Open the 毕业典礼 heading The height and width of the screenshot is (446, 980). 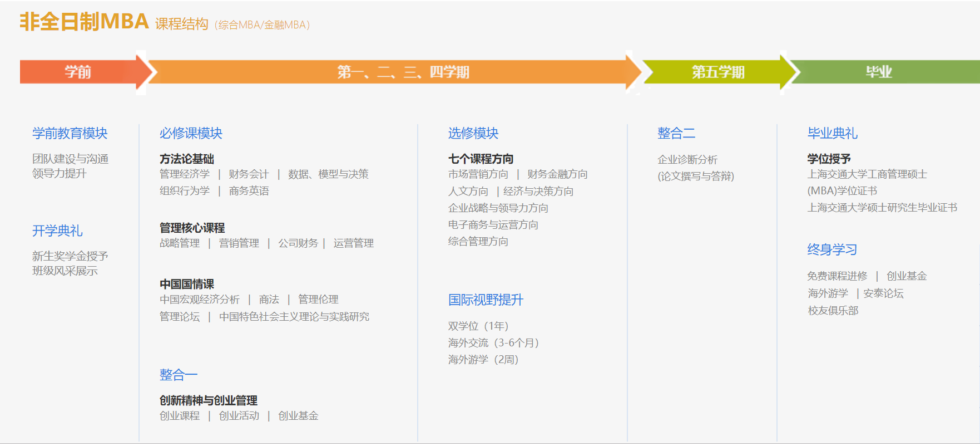(832, 134)
